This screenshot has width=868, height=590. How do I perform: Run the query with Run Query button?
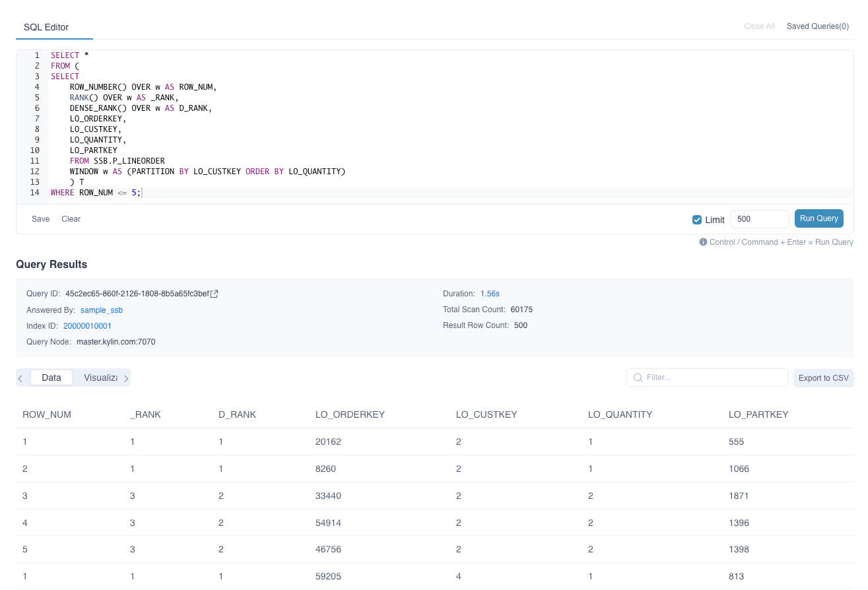[x=818, y=218]
